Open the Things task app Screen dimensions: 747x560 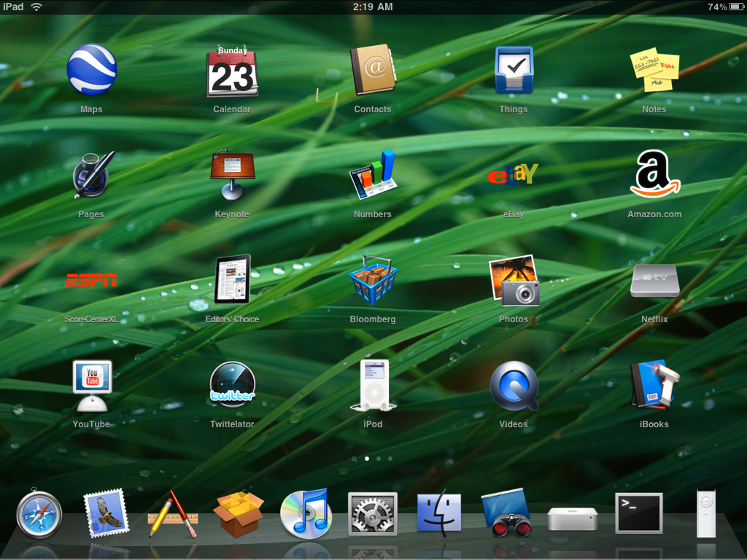click(x=514, y=69)
